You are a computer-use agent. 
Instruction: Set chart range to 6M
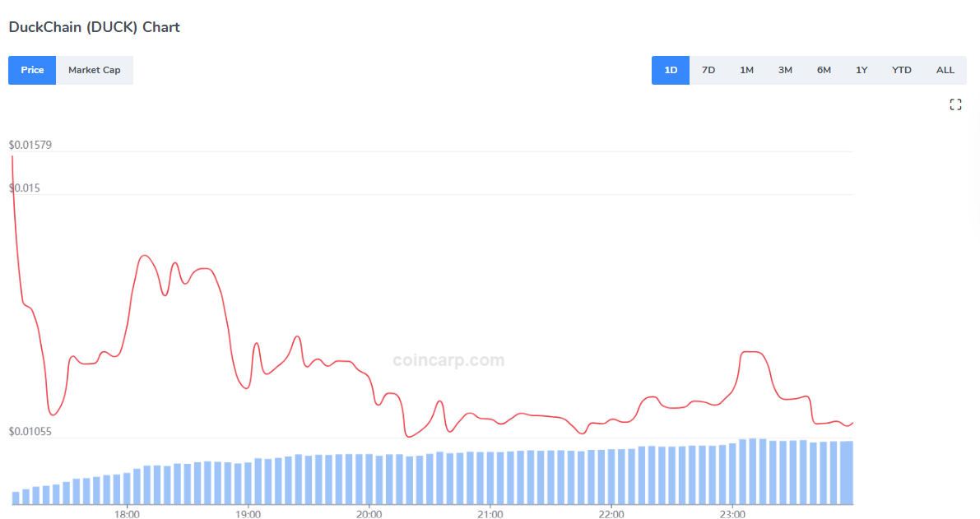(x=824, y=70)
